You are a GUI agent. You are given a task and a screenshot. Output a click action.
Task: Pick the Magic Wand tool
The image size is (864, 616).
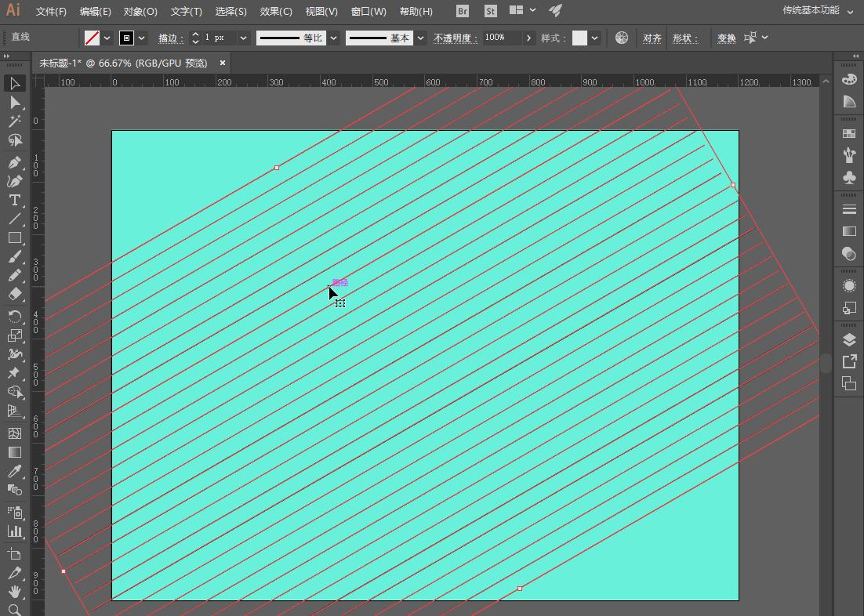[14, 121]
